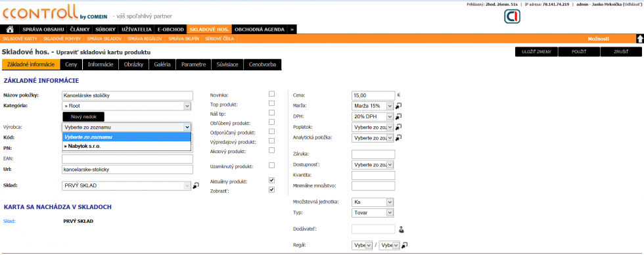
Task: Check the Obľúbený produkt box
Action: click(271, 122)
